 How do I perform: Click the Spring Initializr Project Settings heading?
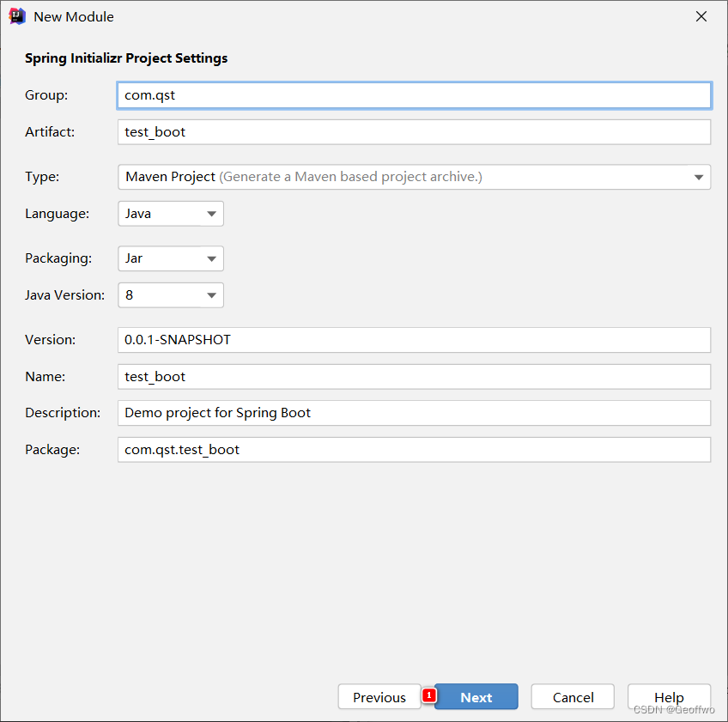[126, 58]
